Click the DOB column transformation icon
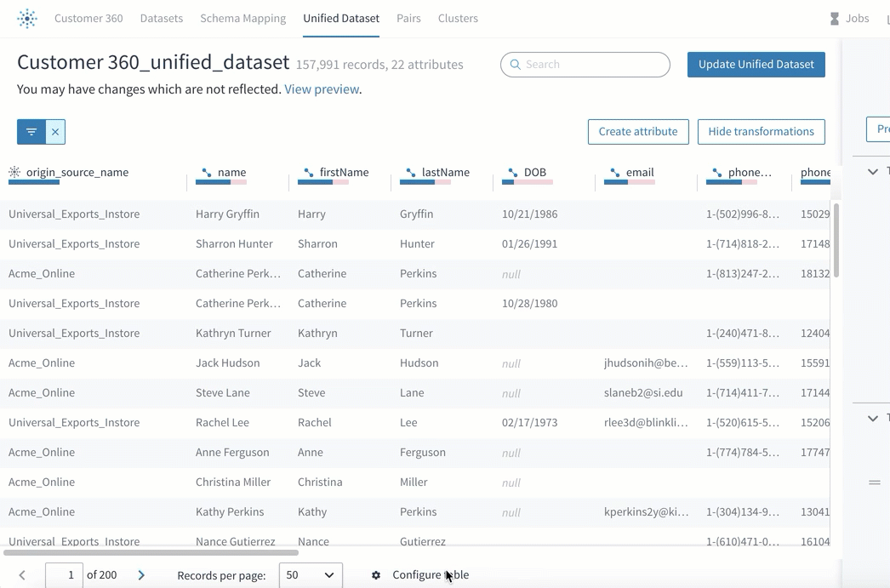Image resolution: width=890 pixels, height=588 pixels. (513, 173)
